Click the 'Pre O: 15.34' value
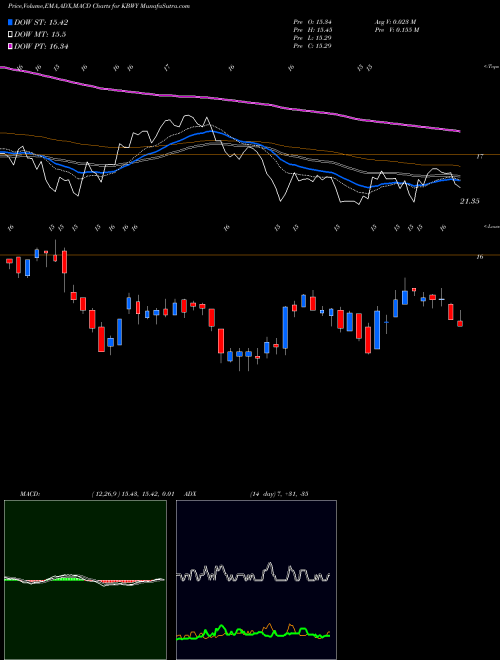This screenshot has width=500, height=660. (313, 22)
